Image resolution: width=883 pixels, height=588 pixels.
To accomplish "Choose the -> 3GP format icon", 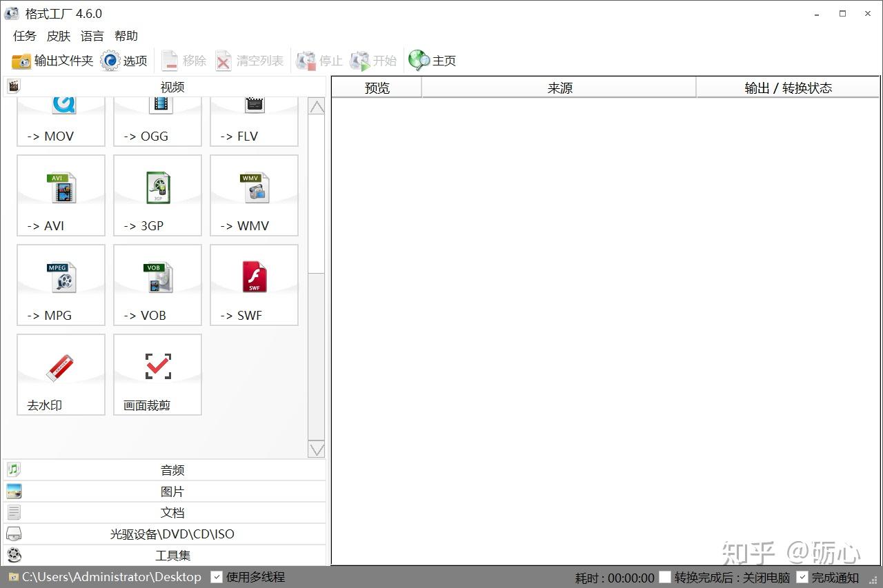I will [x=157, y=195].
